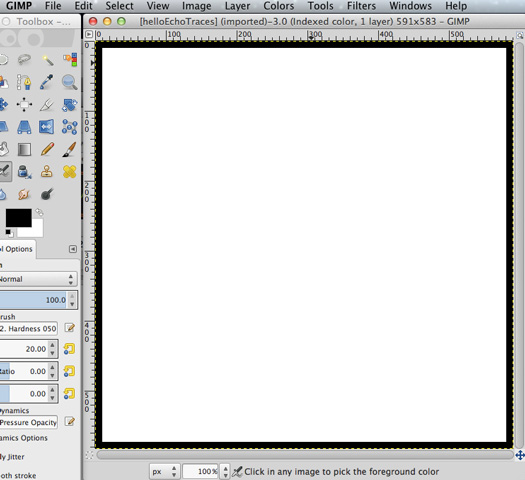The width and height of the screenshot is (525, 480).
Task: Open the Colors menu
Action: point(279,6)
